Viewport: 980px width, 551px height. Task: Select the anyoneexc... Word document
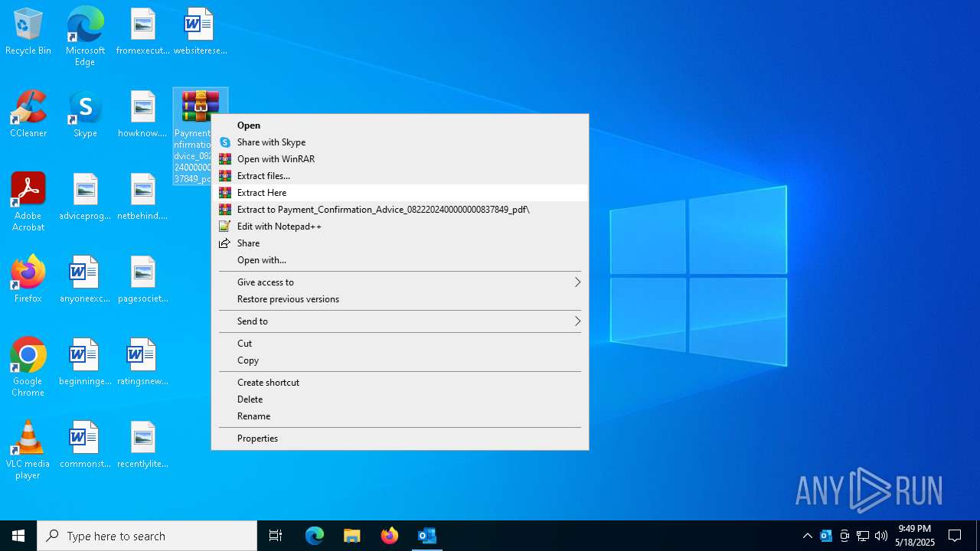(x=85, y=280)
